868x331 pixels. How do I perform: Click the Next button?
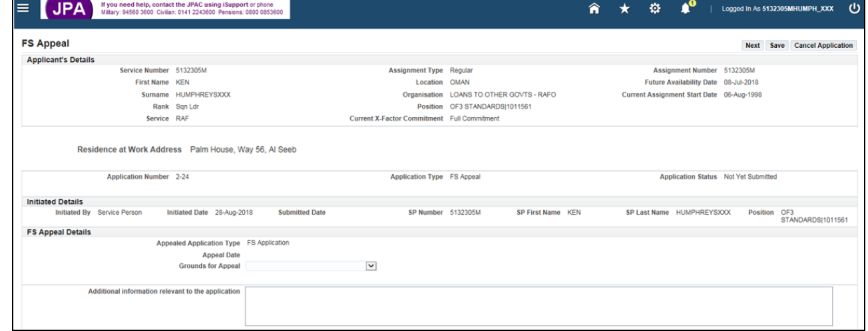pyautogui.click(x=752, y=46)
